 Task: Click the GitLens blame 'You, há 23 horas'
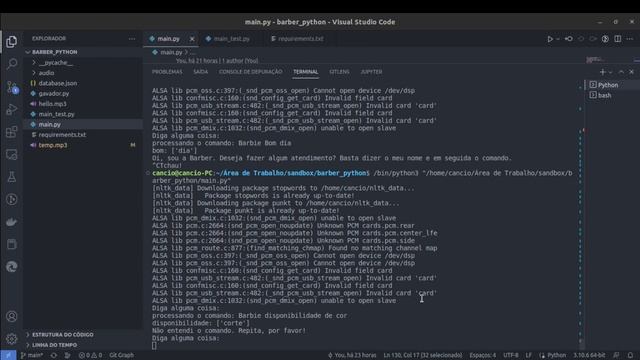coord(352,355)
